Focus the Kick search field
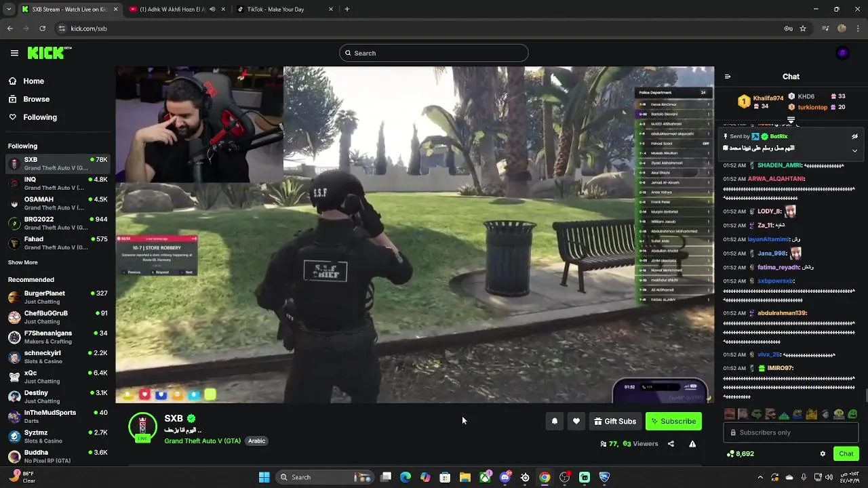Screen dimensions: 868x488 click(434, 53)
